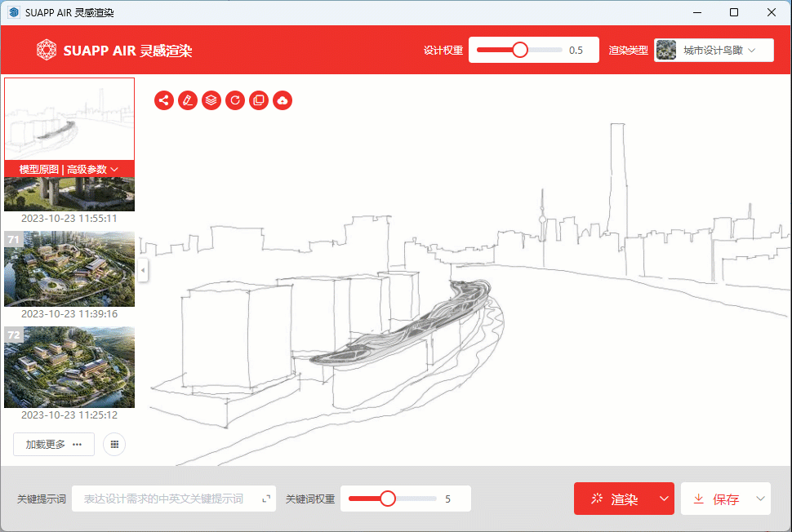792x532 pixels.
Task: Open the arrow next to 保存 button
Action: point(760,499)
